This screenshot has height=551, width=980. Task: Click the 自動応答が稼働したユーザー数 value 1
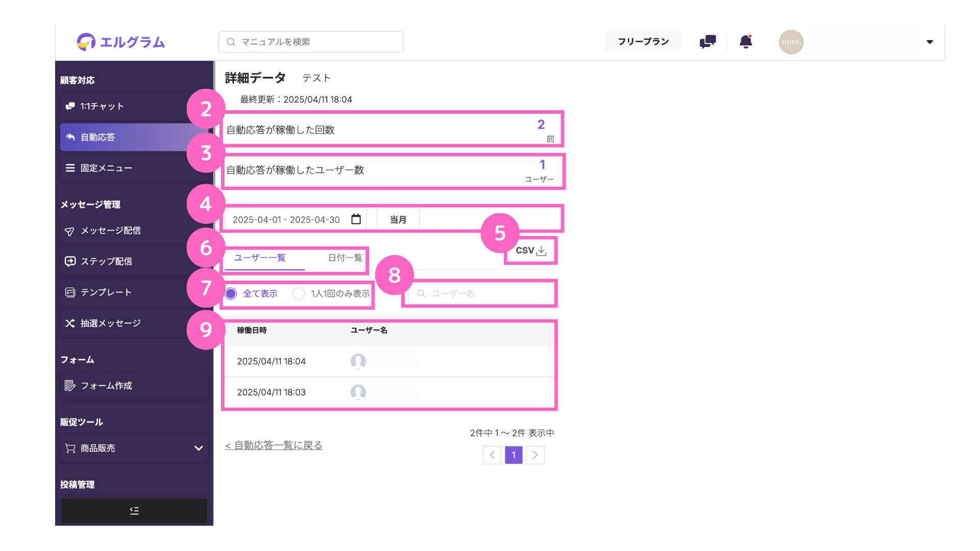point(543,165)
